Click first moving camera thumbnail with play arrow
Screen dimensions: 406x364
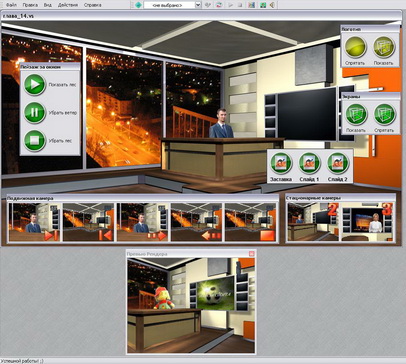pos(34,222)
